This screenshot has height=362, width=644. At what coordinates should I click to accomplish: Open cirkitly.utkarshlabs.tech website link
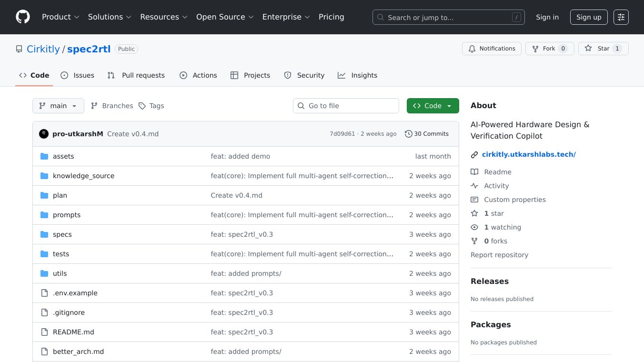529,154
